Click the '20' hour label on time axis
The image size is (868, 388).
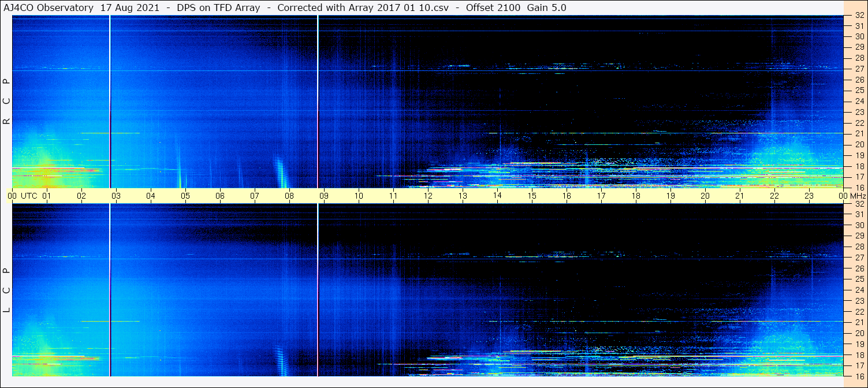pyautogui.click(x=705, y=196)
